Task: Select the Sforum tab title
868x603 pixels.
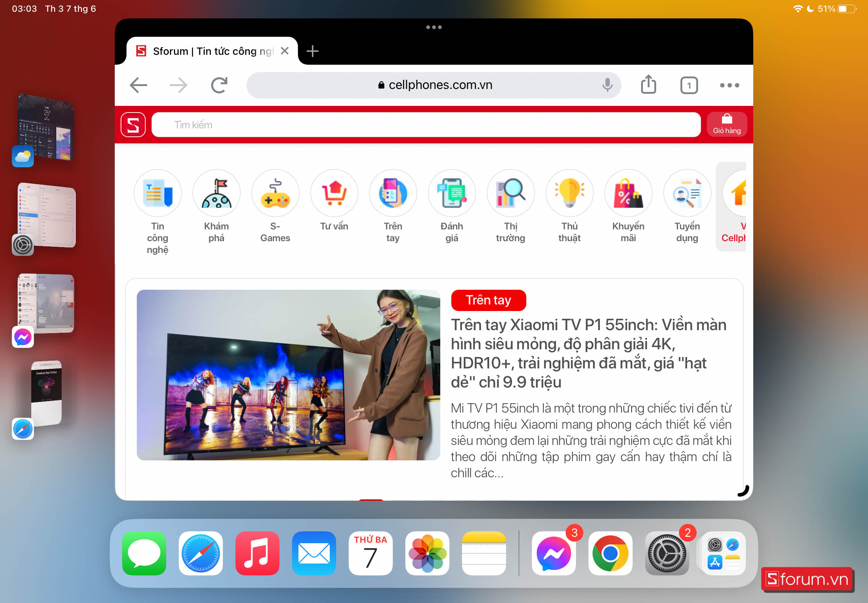Action: [213, 51]
